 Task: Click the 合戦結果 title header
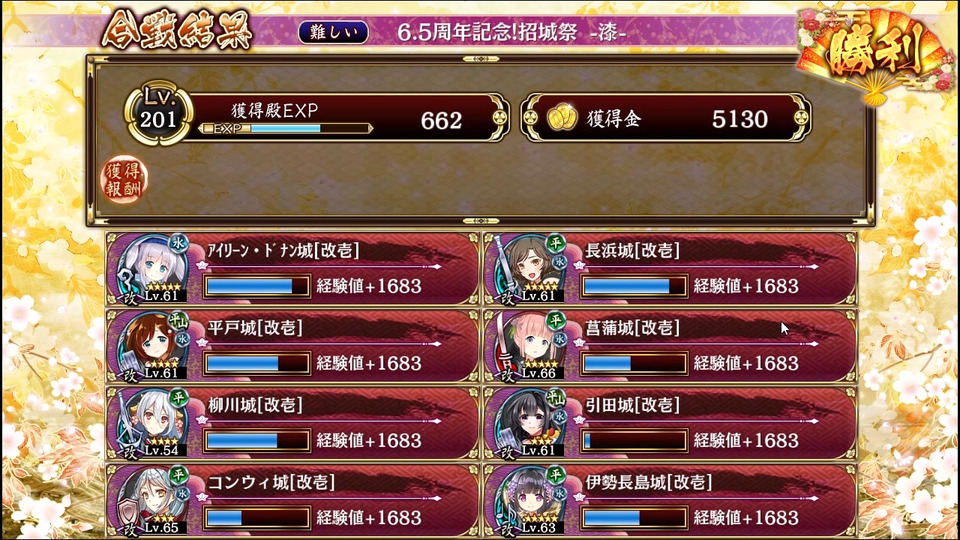177,29
